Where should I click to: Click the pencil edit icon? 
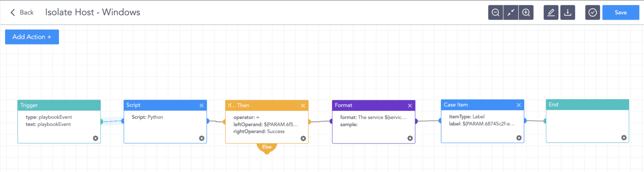point(551,13)
